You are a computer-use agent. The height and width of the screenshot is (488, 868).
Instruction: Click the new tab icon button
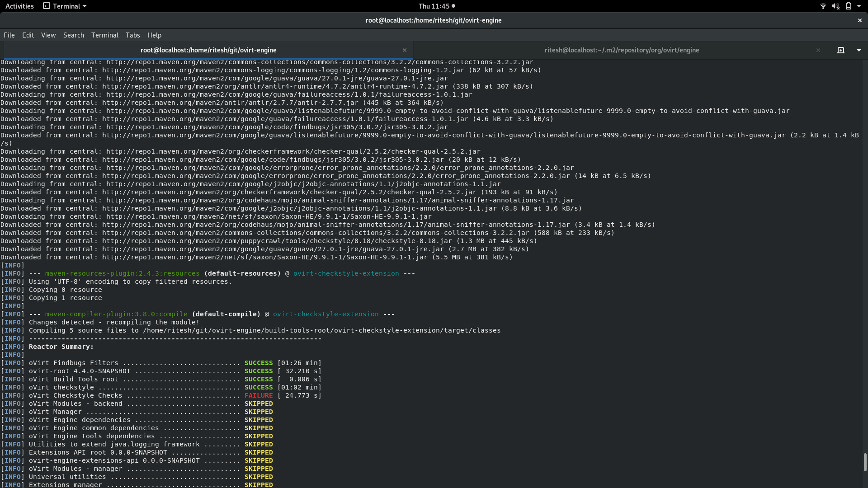[x=840, y=50]
